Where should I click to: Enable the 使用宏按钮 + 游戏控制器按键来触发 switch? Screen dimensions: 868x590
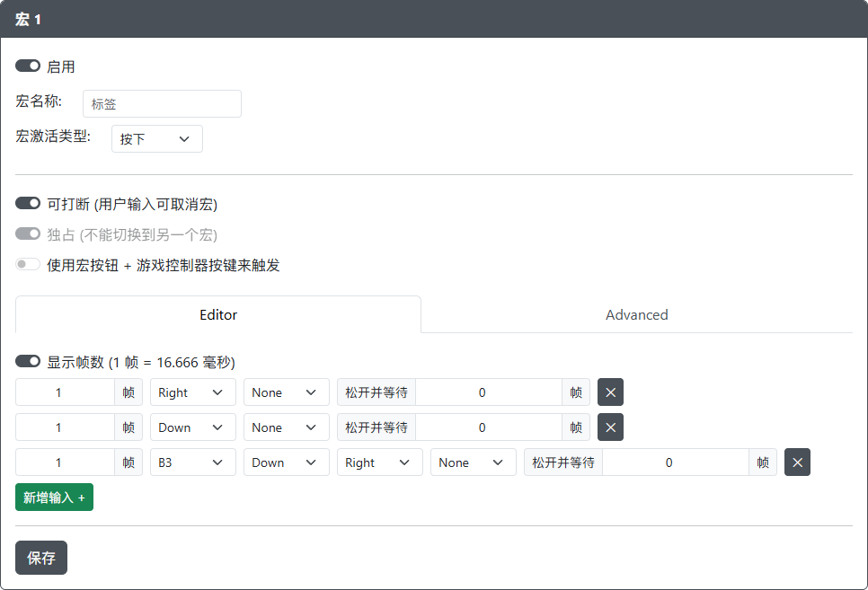(x=28, y=265)
